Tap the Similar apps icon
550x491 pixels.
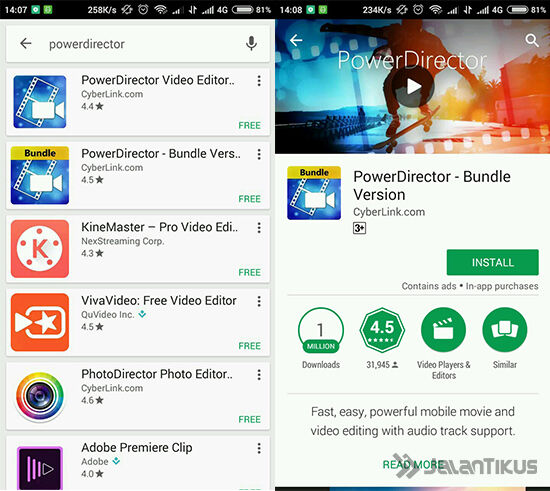(505, 330)
